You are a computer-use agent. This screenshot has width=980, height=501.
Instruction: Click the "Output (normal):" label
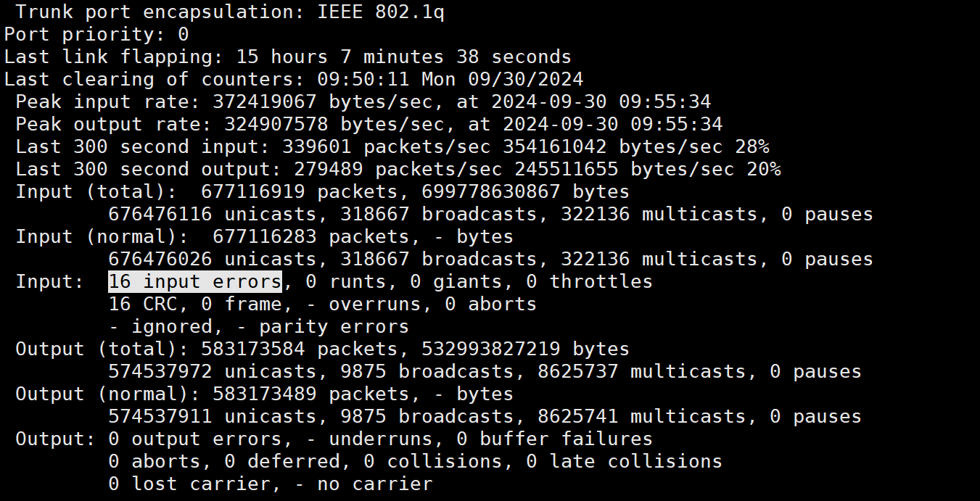tap(107, 394)
